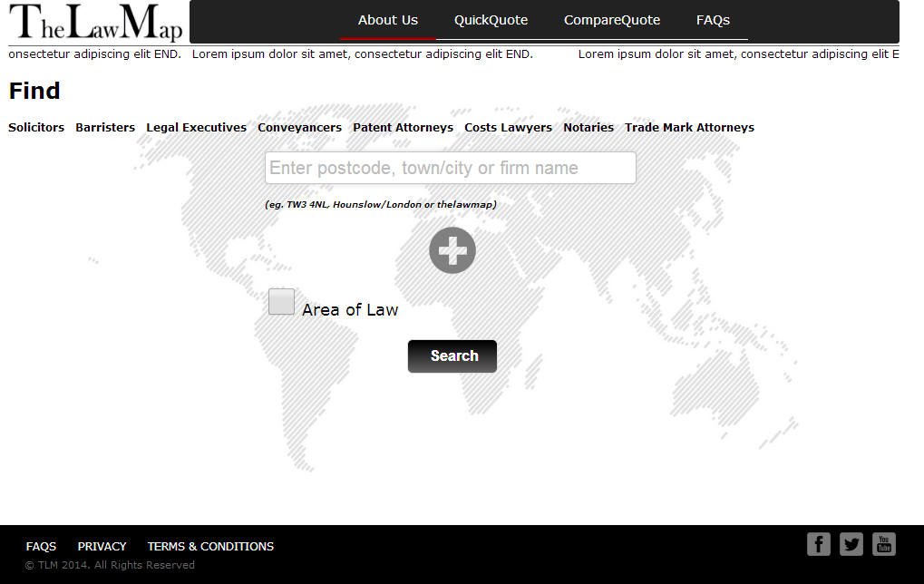Open CompareQuote in navigation bar
This screenshot has height=584, width=924.
611,20
